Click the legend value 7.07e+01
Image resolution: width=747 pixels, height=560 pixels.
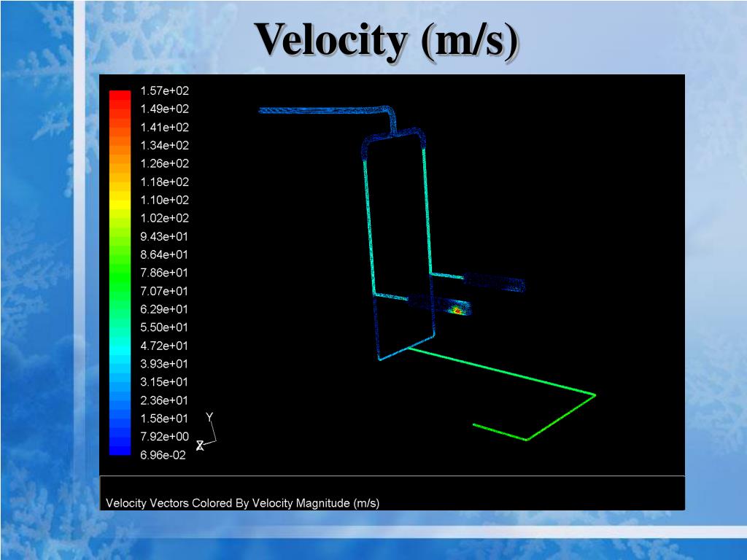click(164, 291)
